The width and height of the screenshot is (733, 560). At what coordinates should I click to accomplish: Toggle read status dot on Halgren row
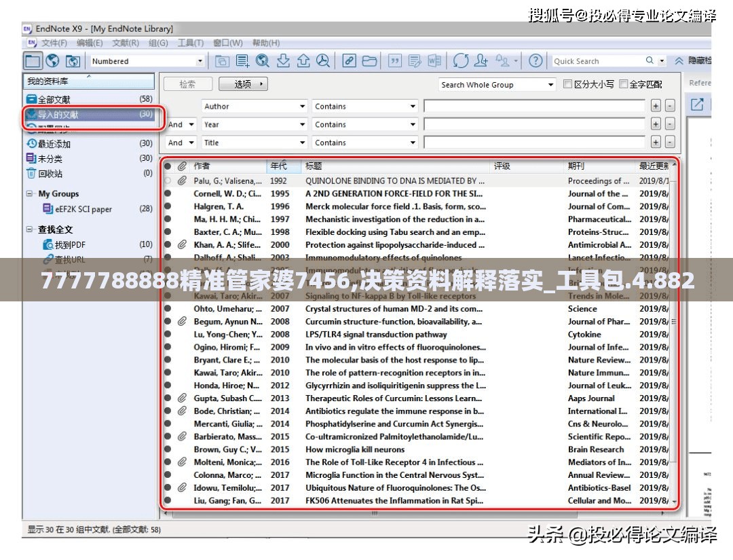[168, 206]
